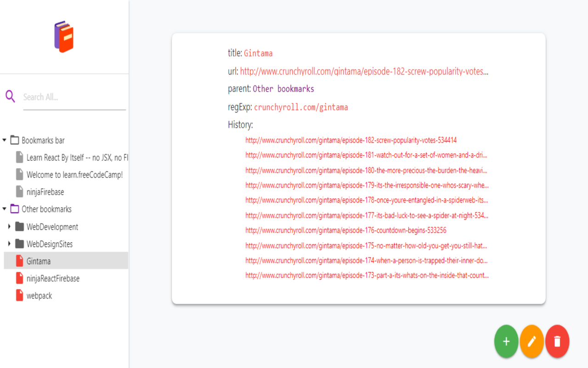Click the orange pencil edit button
588x368 pixels.
coord(532,341)
